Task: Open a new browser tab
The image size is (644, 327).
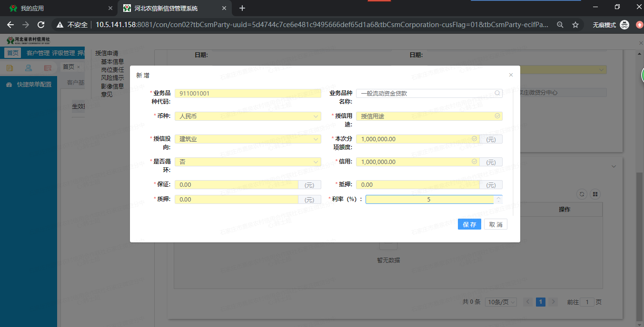Action: 242,8
